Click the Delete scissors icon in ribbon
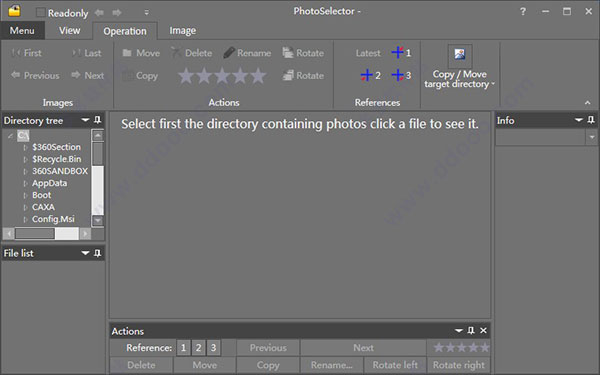 tap(176, 52)
